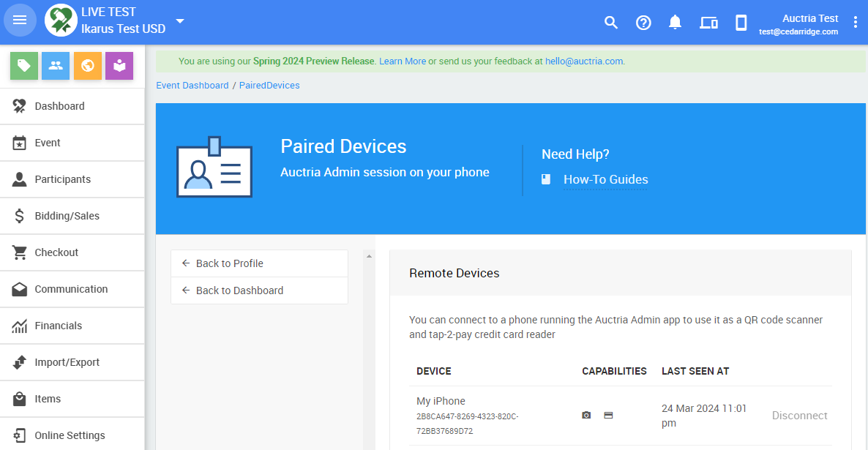Image resolution: width=868 pixels, height=450 pixels.
Task: Open the three-dot user options menu
Action: pyautogui.click(x=856, y=22)
